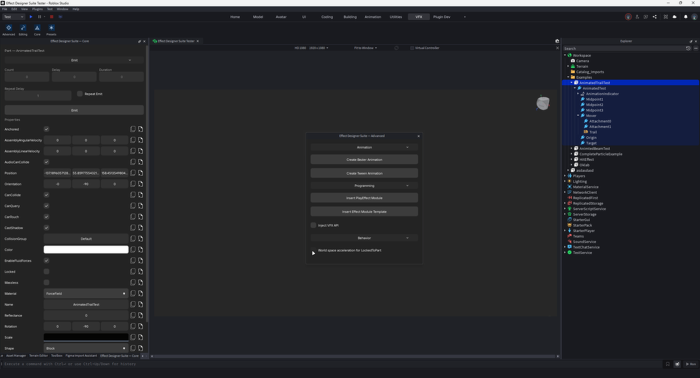The width and height of the screenshot is (700, 378).
Task: Toggle the CanQuery checkbox
Action: (46, 206)
